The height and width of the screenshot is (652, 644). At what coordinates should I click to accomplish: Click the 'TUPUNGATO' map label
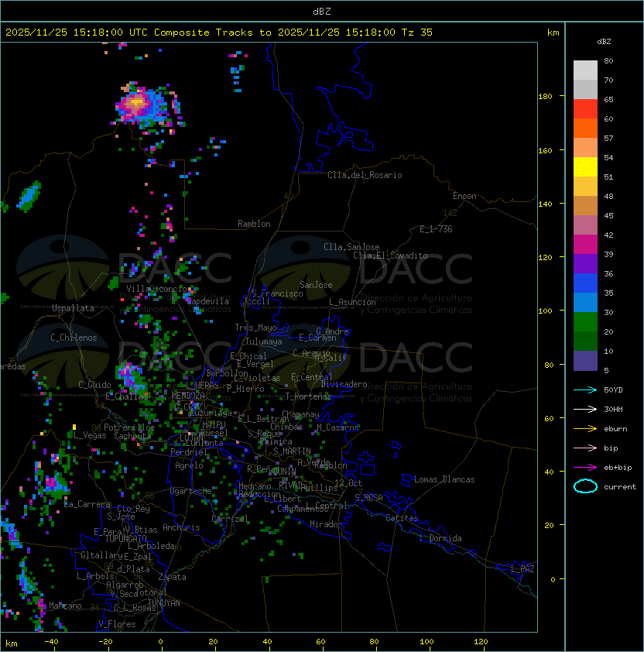point(125,538)
